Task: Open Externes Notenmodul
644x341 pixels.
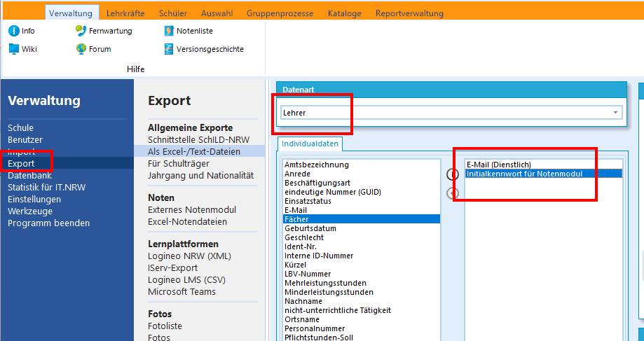Action: [x=192, y=209]
